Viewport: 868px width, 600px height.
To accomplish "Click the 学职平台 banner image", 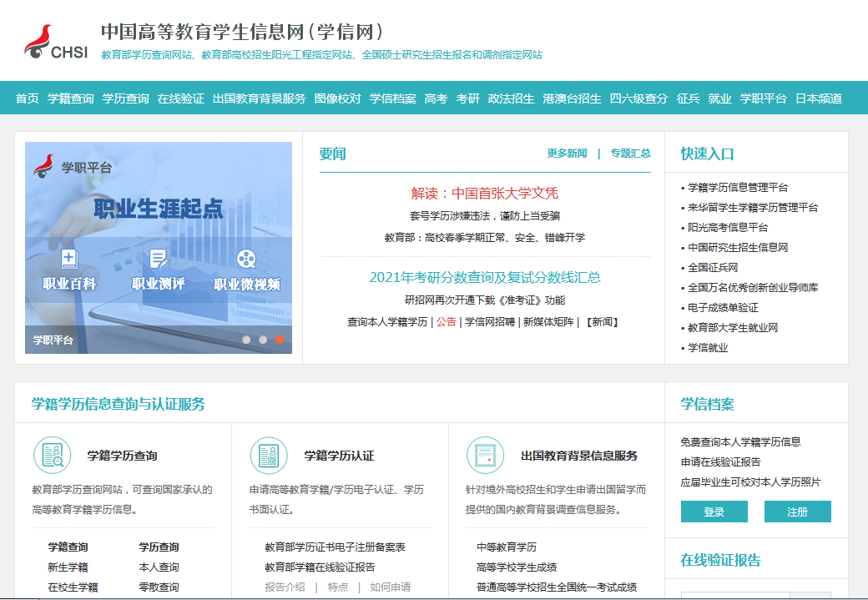I will click(x=159, y=247).
